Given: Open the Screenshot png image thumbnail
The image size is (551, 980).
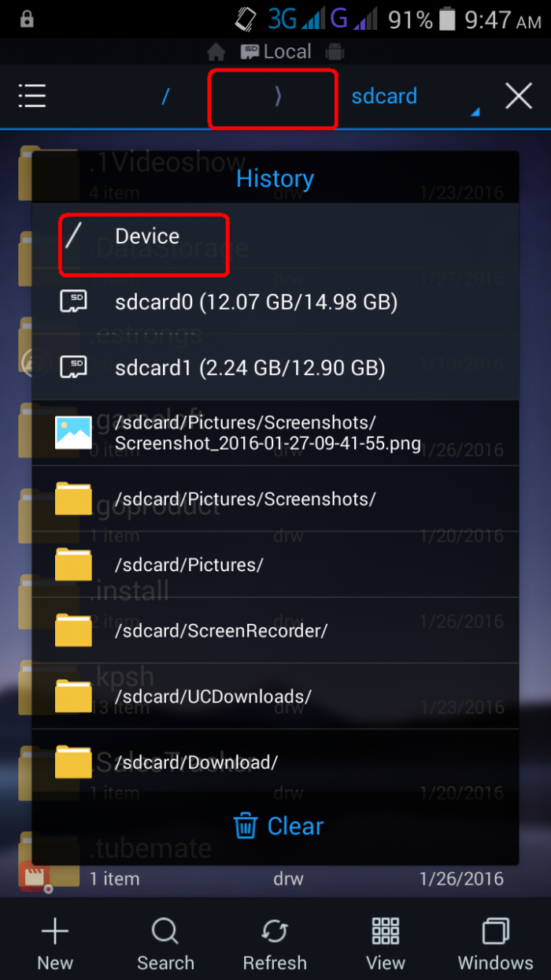Looking at the screenshot, I should tap(73, 432).
